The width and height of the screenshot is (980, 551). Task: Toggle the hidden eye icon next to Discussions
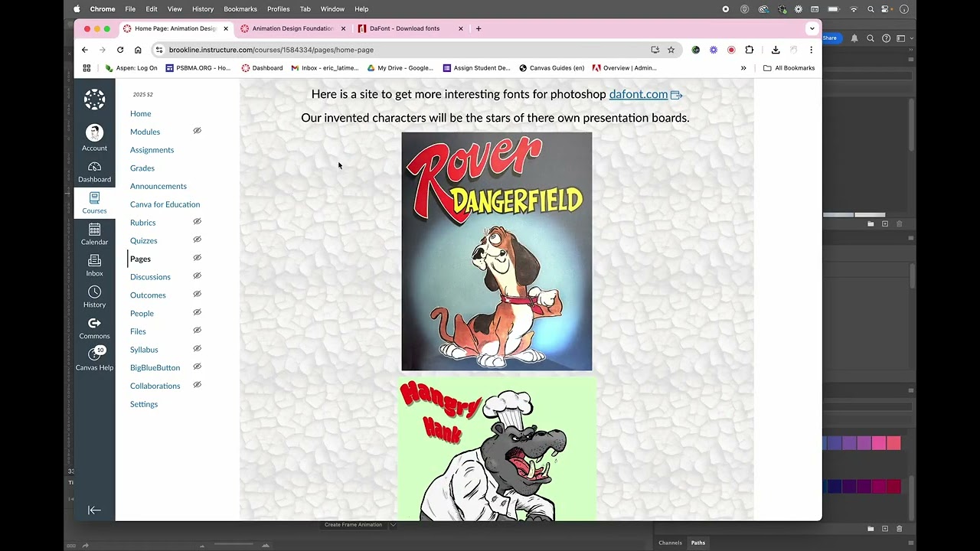(197, 276)
